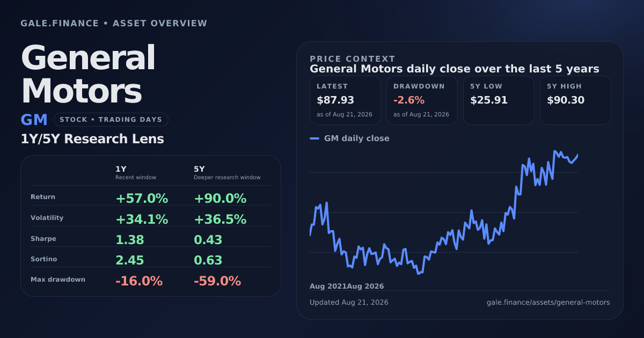644x338 pixels.
Task: Click the Updated Aug 21, 2026 text
Action: click(349, 303)
